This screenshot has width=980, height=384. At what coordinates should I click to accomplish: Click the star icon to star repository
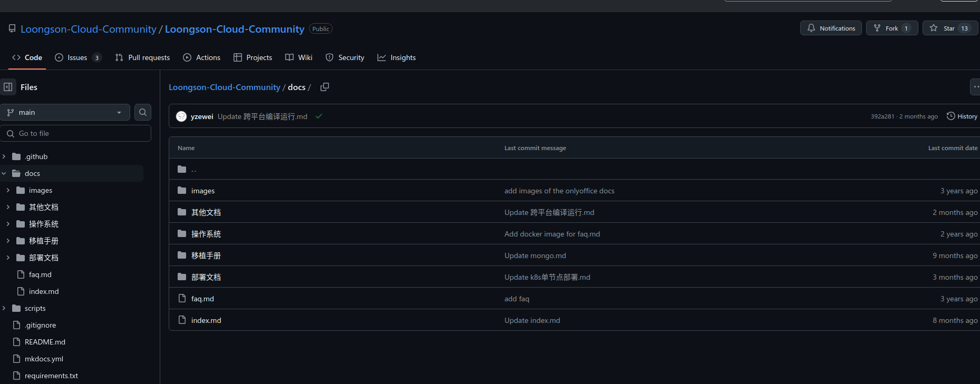click(x=934, y=28)
